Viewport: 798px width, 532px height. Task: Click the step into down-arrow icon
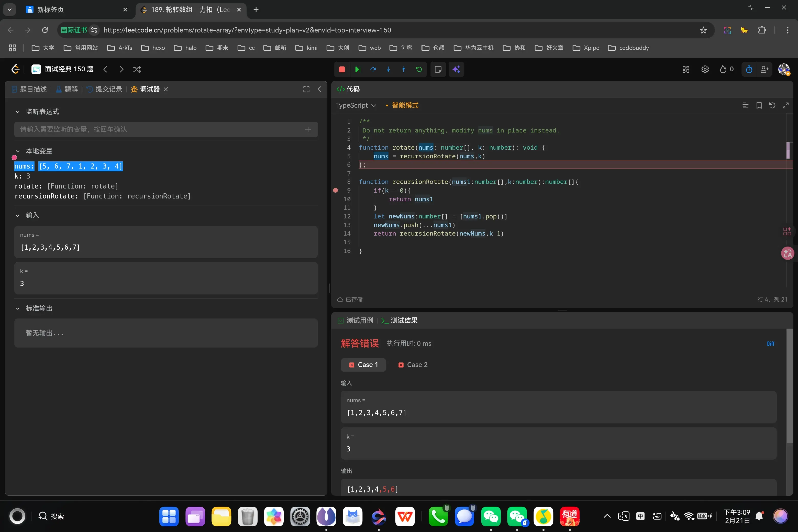coord(388,69)
